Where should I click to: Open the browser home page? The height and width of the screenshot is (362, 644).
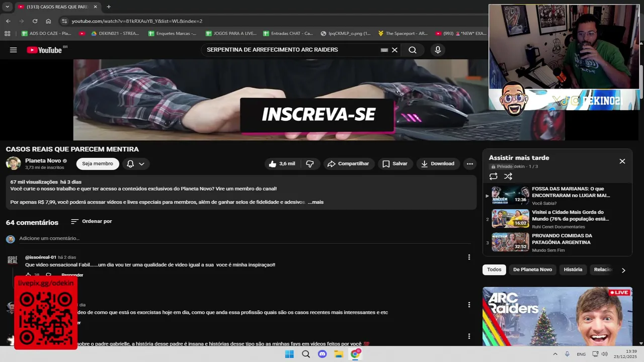[48, 21]
